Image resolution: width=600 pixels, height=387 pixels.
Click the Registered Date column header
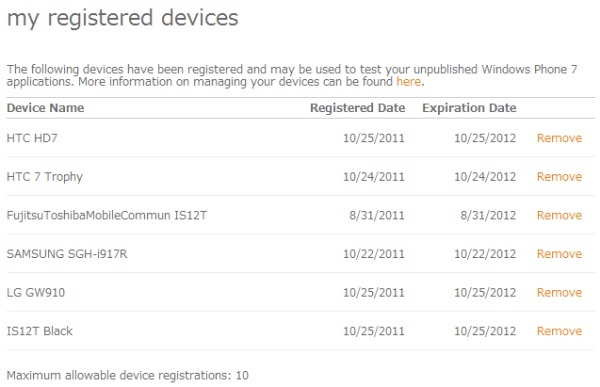pyautogui.click(x=357, y=108)
